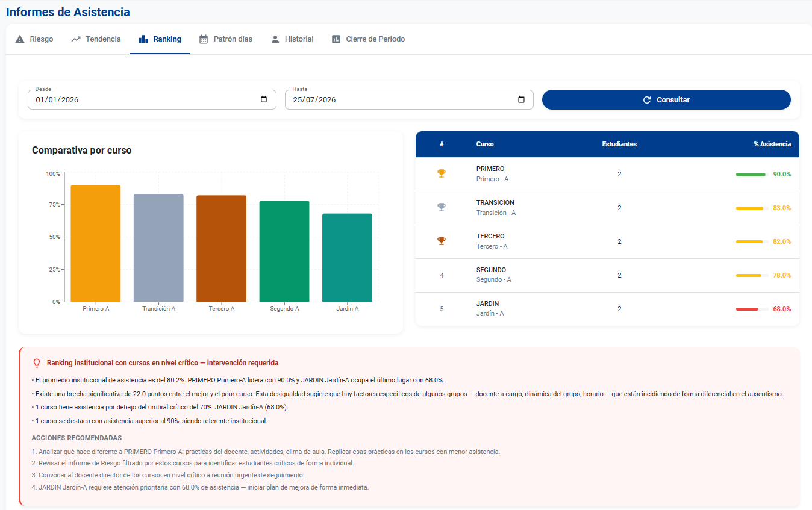This screenshot has width=812, height=510.
Task: Click the lightbulb icon in the insights panel
Action: tap(37, 363)
